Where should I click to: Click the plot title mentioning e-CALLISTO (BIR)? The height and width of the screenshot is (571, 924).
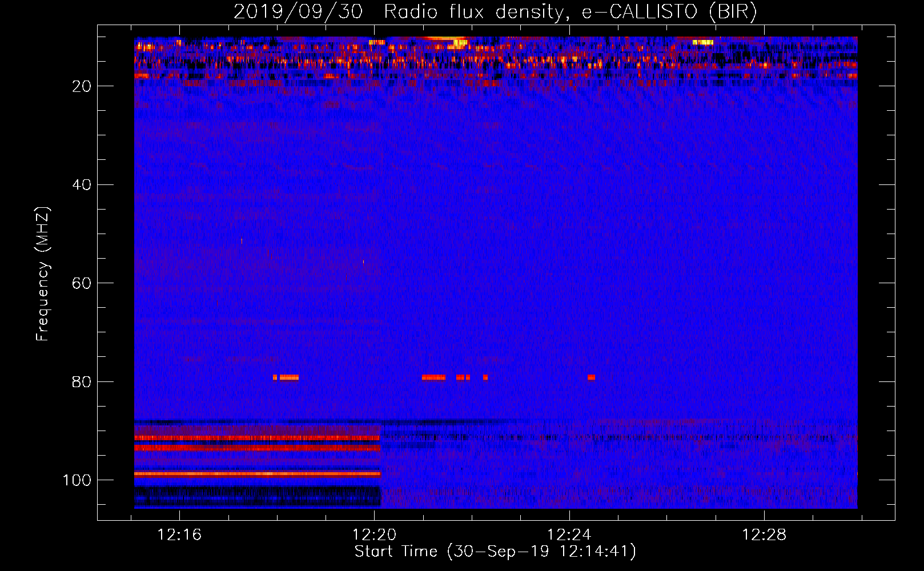495,11
